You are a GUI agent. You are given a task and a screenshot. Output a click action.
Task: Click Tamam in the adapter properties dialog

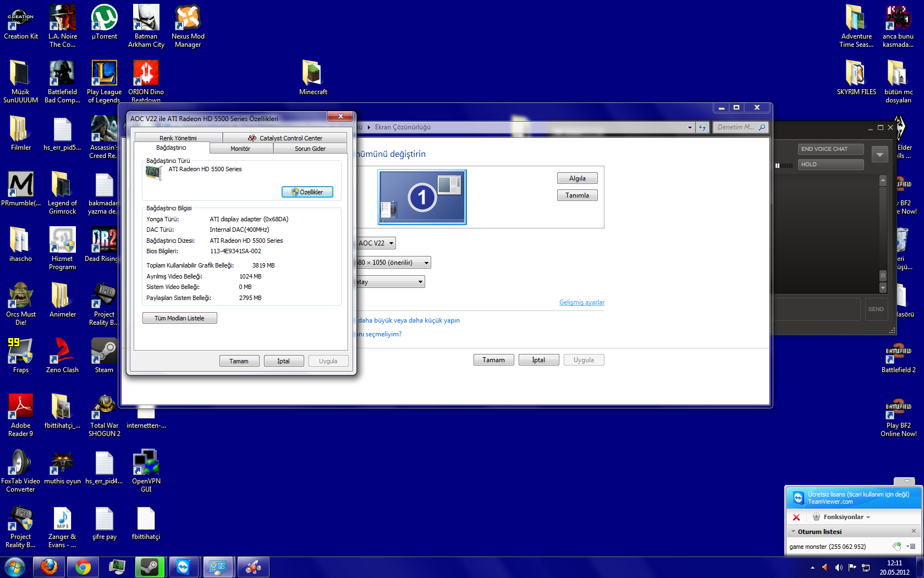point(239,361)
